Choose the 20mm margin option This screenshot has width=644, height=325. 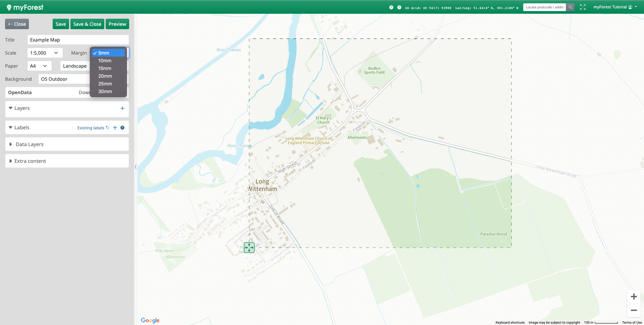point(105,76)
